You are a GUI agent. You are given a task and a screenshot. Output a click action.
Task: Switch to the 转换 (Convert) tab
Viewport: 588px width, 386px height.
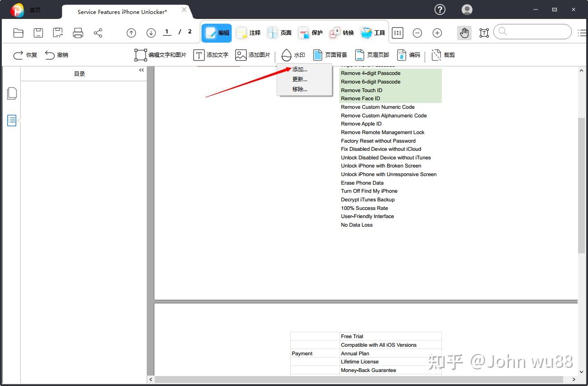(x=342, y=33)
